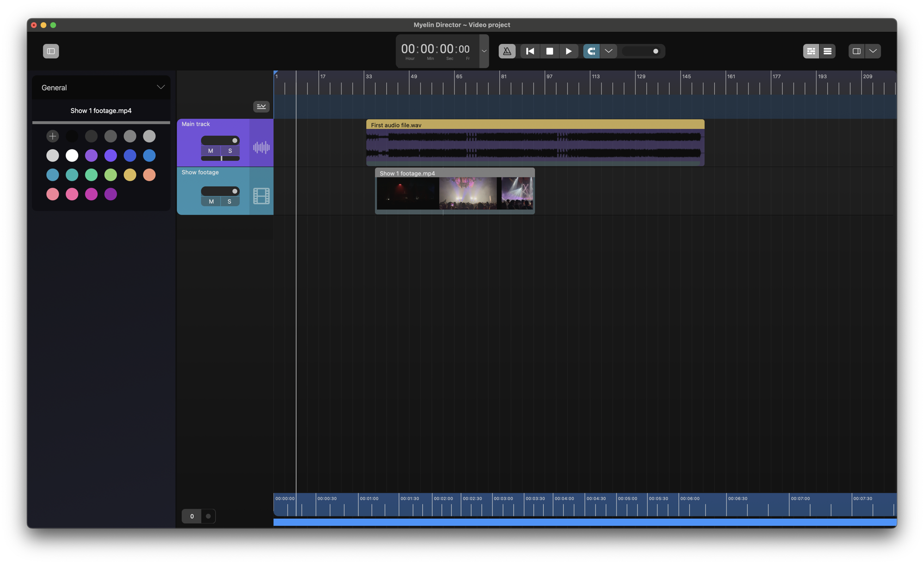The image size is (924, 564).
Task: Click the rewind-to-start button
Action: 530,51
